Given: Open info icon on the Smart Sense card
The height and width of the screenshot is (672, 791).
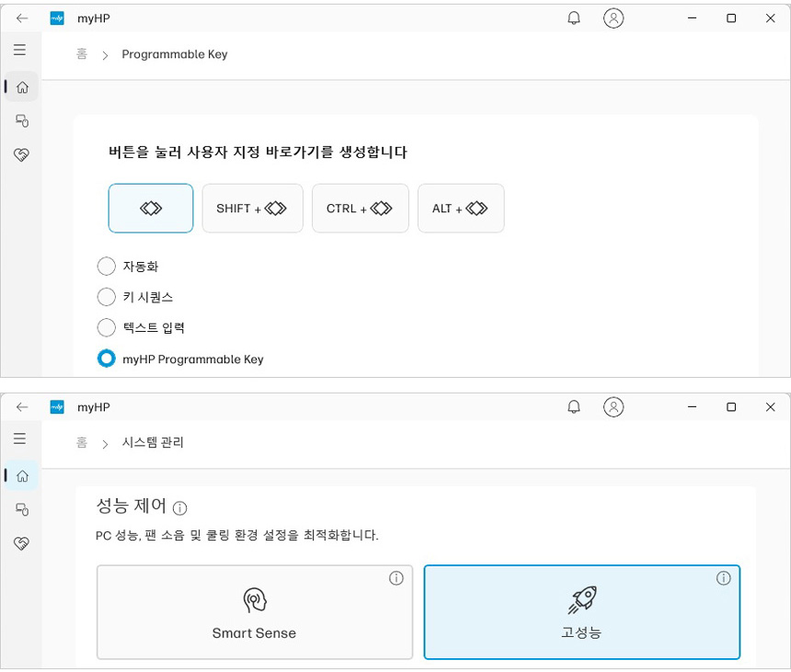Looking at the screenshot, I should [396, 578].
